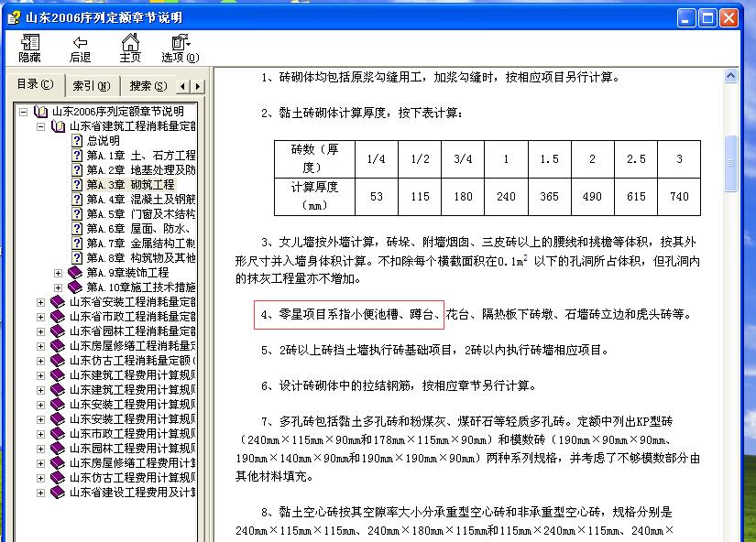Select 山东市政工程费用计算规则 in the tree
The width and height of the screenshot is (756, 542).
(132, 434)
